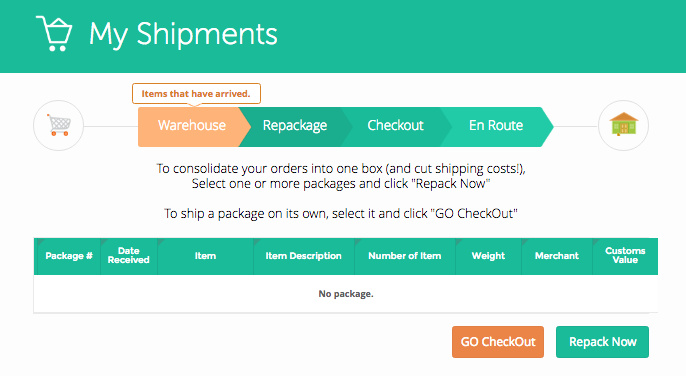The width and height of the screenshot is (686, 376).
Task: Click the Item Description column header
Action: click(x=304, y=256)
